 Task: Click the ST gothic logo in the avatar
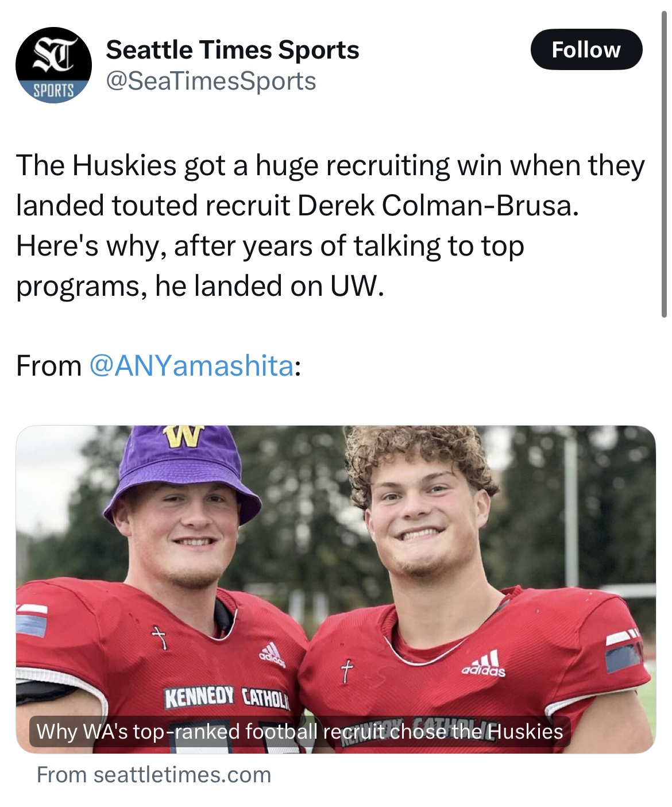coord(53,56)
